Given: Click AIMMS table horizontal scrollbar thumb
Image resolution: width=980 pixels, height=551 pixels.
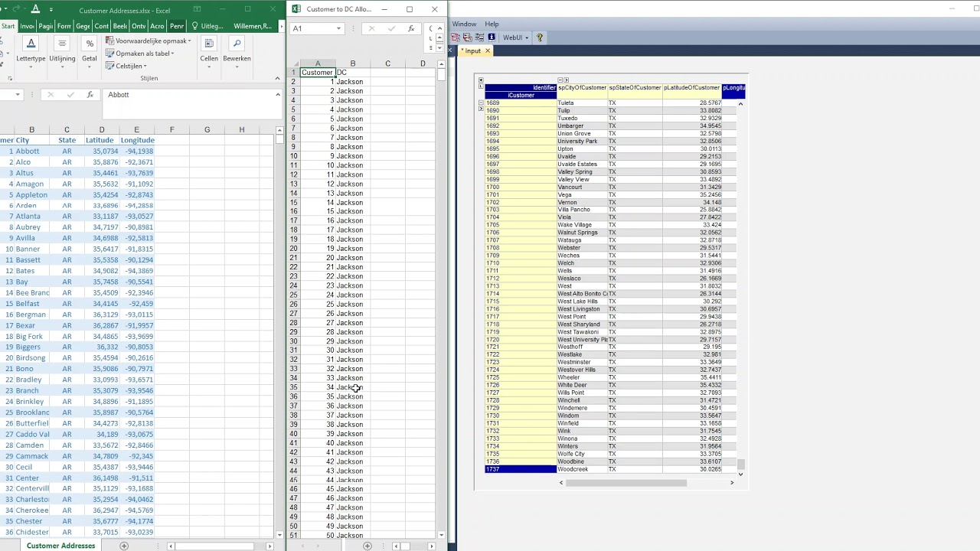Looking at the screenshot, I should (x=626, y=482).
